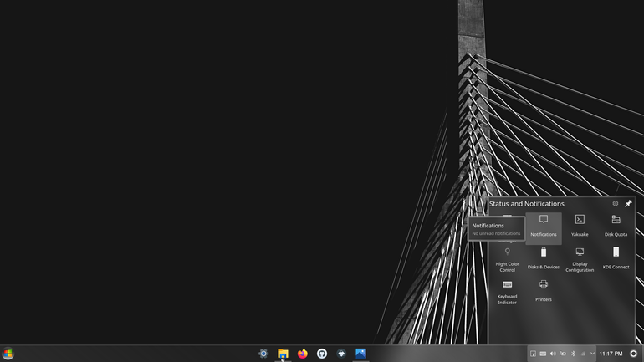Open the clock showing 11:17 PM
This screenshot has width=644, height=362.
pos(611,354)
